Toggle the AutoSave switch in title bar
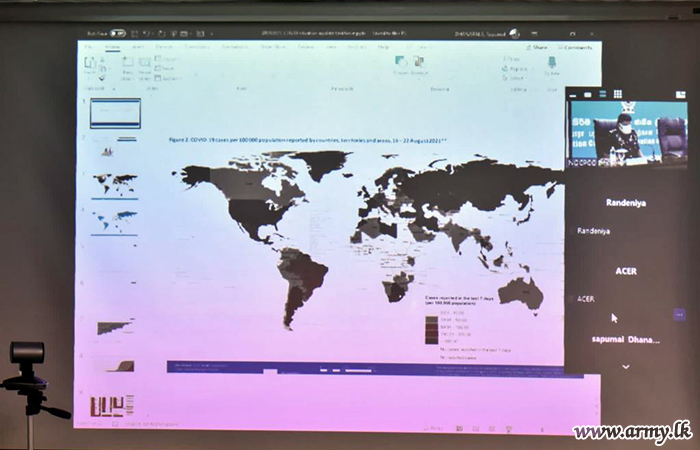The width and height of the screenshot is (700, 450). 117,33
